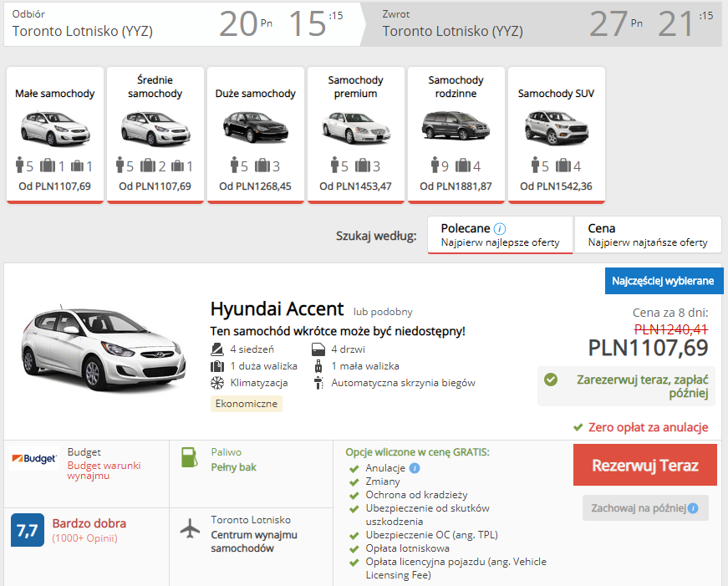The image size is (728, 586).
Task: Click the seat icon next to 4 siedzeń
Action: point(217,349)
